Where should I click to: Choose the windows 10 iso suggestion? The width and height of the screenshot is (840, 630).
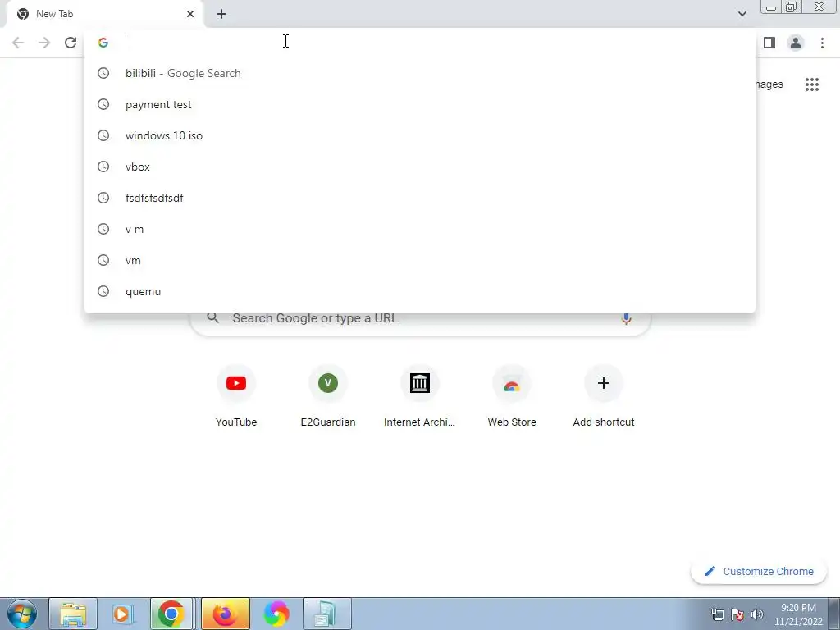point(420,135)
